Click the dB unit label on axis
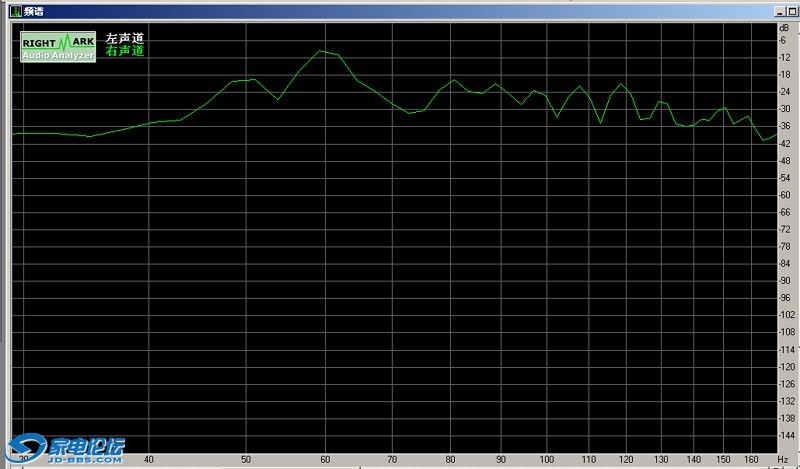 (784, 28)
